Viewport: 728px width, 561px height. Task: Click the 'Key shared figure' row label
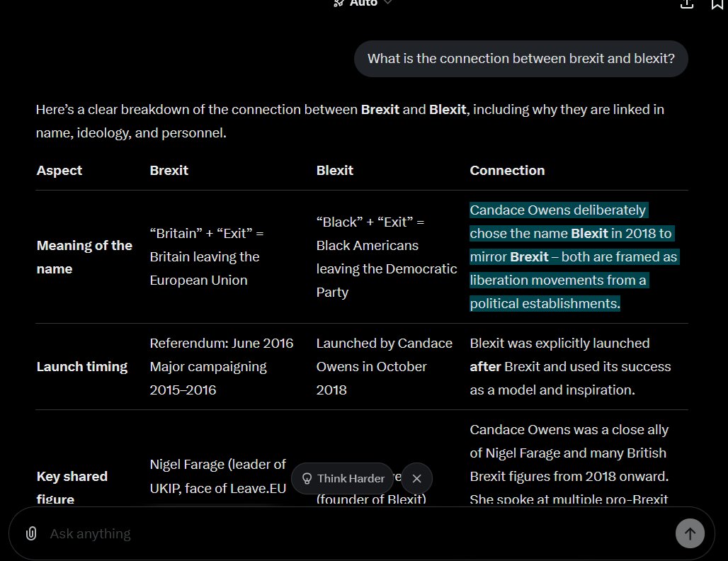72,487
